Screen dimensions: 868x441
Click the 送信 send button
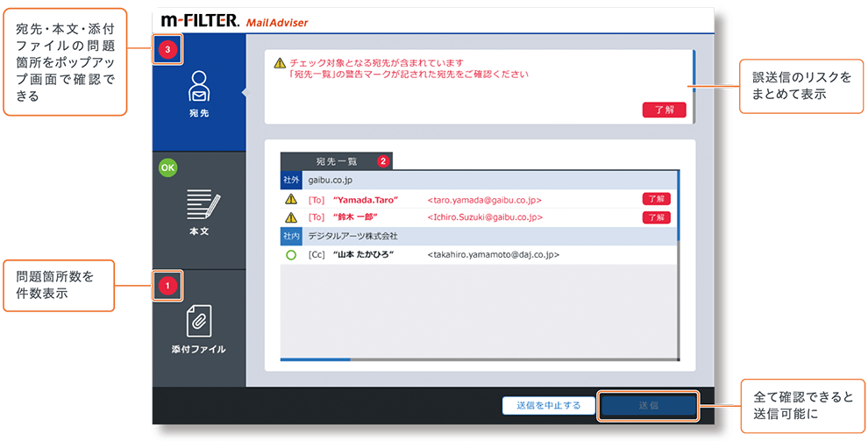[648, 405]
